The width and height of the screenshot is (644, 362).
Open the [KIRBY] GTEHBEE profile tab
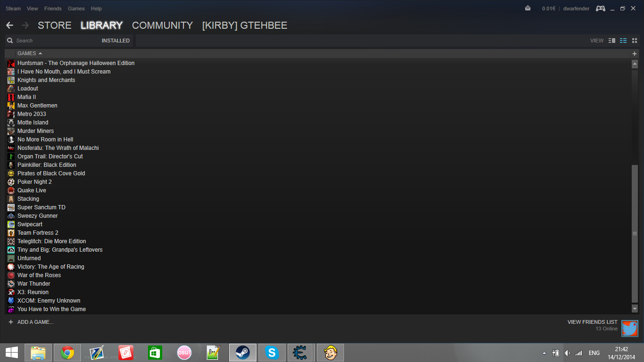pos(245,25)
